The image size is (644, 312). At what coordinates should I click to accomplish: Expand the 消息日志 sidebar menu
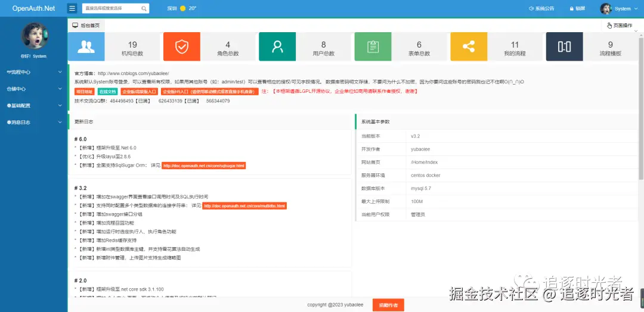click(x=33, y=122)
